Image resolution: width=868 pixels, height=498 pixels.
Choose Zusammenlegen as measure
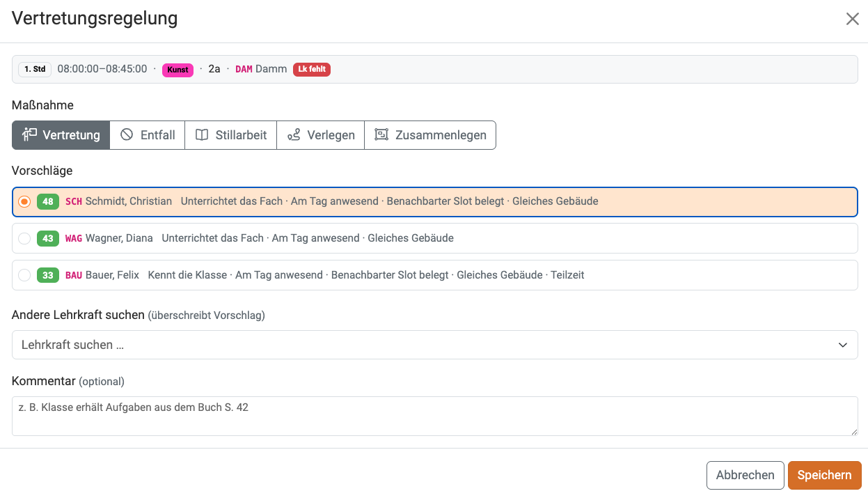430,135
